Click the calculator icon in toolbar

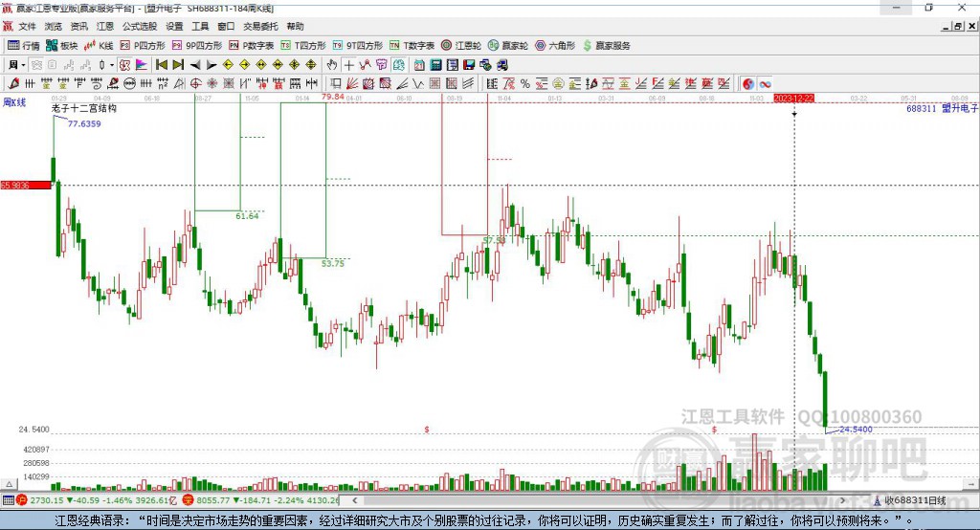[x=436, y=65]
